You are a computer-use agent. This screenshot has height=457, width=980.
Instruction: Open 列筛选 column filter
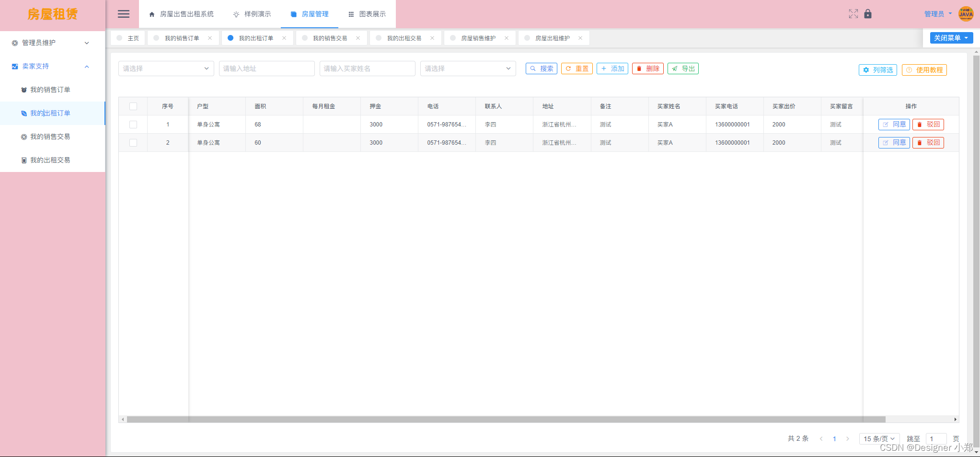pos(878,70)
